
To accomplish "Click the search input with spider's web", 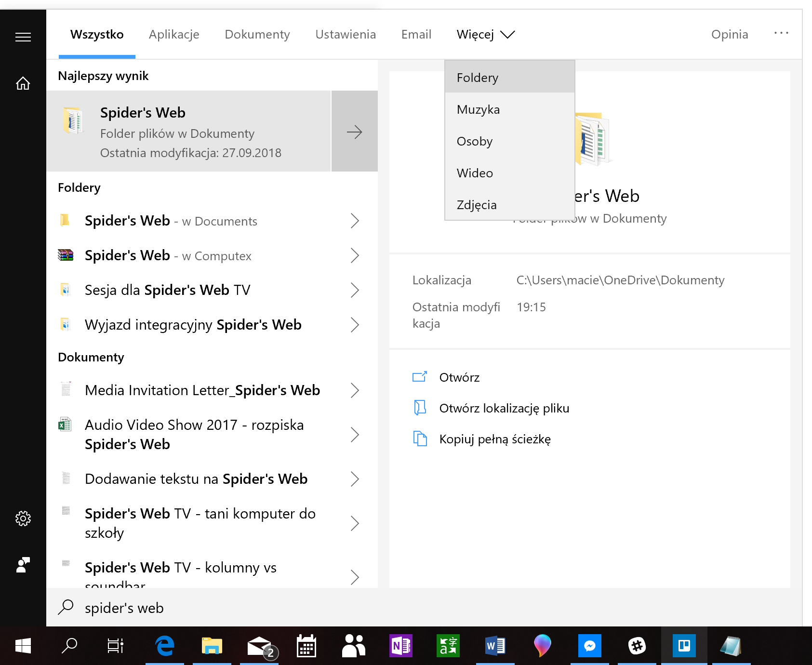I will point(424,607).
